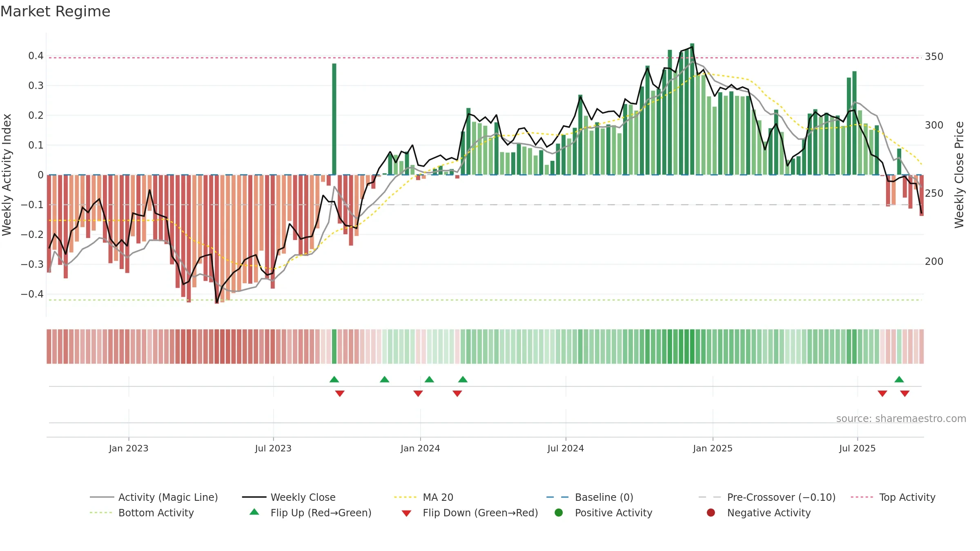Select the second green flip-up triangle, before Jan 2024
980x551 pixels.
coord(385,379)
